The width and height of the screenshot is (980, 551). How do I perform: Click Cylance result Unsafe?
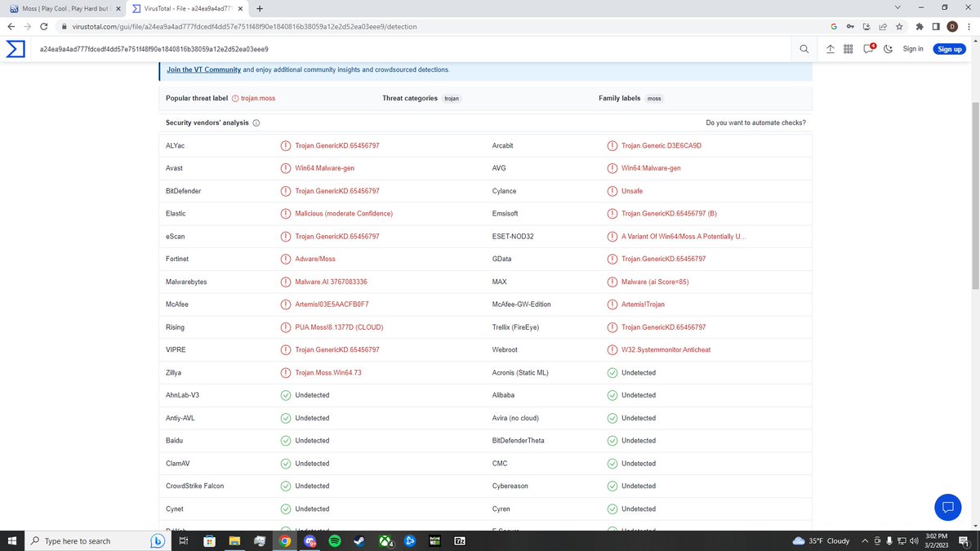point(632,191)
